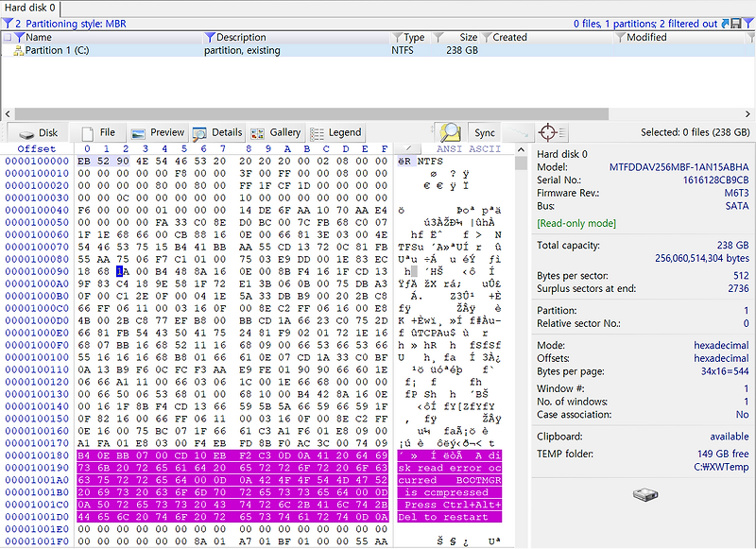Click the crosshair target icon in toolbar
This screenshot has width=756, height=549.
click(x=548, y=132)
